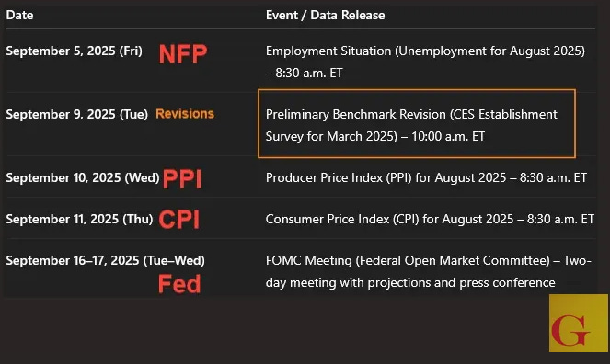This screenshot has width=610, height=364.
Task: Select the Employment Situation event text
Action: coord(425,62)
